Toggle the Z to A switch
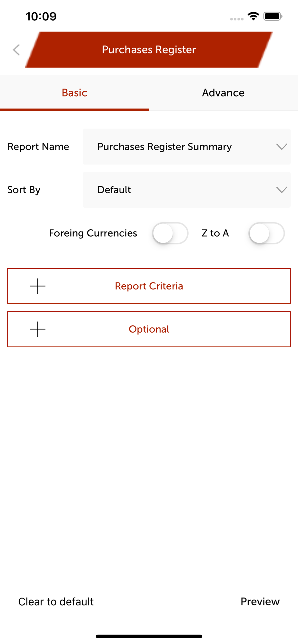Screen dimensions: 298x644 tap(267, 233)
